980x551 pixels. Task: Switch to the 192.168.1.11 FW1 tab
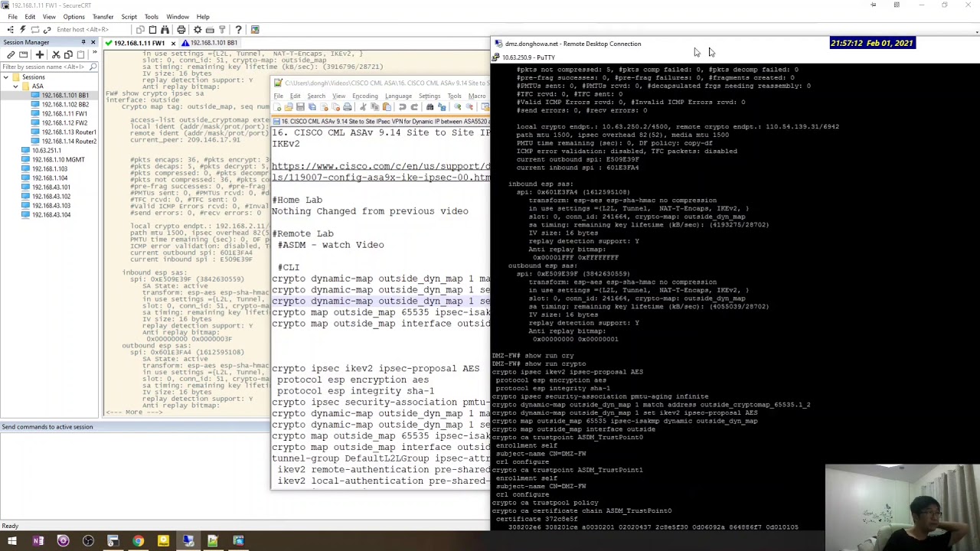(138, 43)
